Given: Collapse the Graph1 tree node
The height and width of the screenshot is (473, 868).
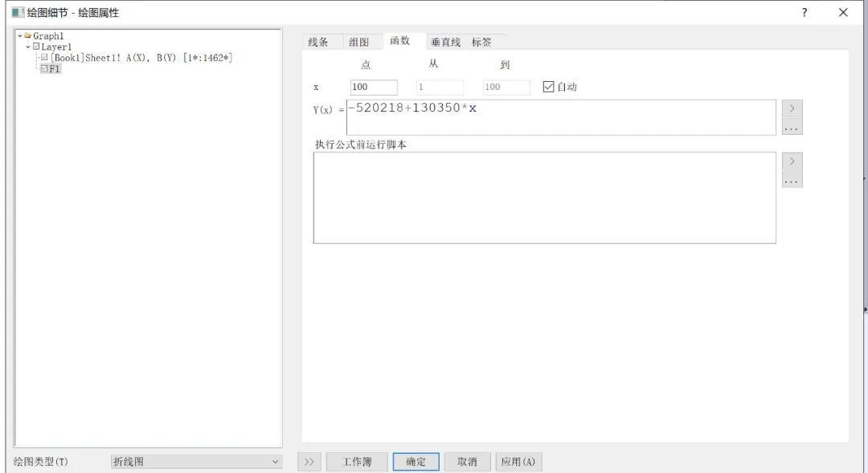Looking at the screenshot, I should coord(20,36).
